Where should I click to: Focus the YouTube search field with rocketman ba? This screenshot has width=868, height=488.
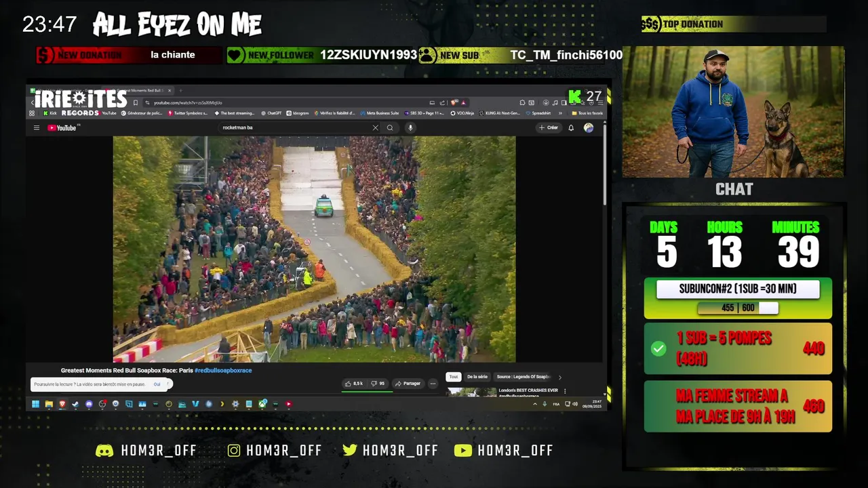click(x=295, y=127)
